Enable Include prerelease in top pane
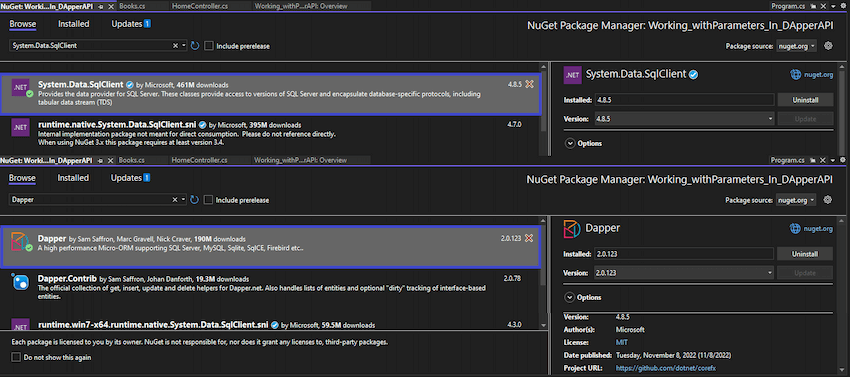 coord(209,46)
